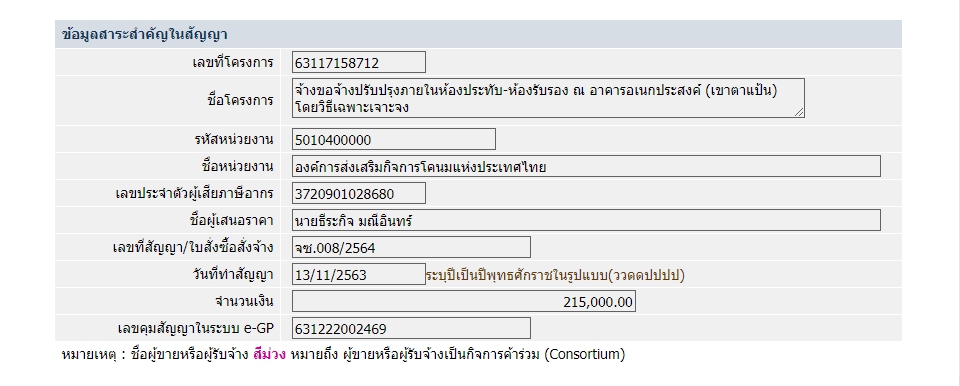Click the รหัสหน่วยงาน label
Screen dimensions: 960x386
(x=233, y=140)
